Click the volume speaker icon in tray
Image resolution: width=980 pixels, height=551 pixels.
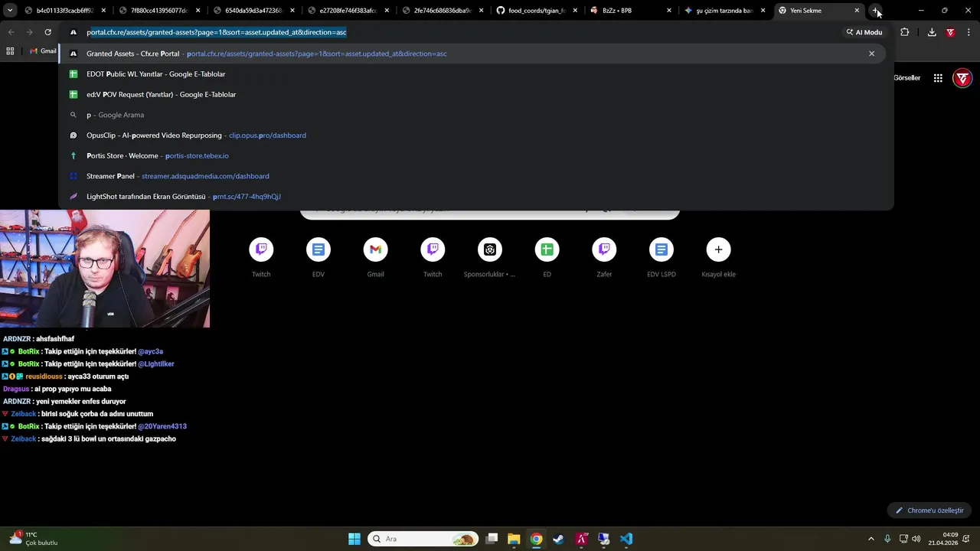coord(916,539)
